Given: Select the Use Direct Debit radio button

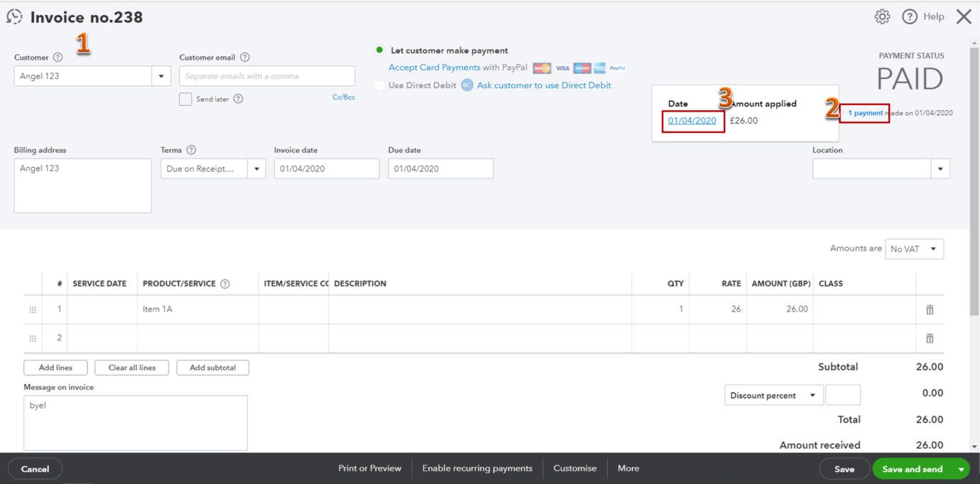Looking at the screenshot, I should tap(380, 85).
